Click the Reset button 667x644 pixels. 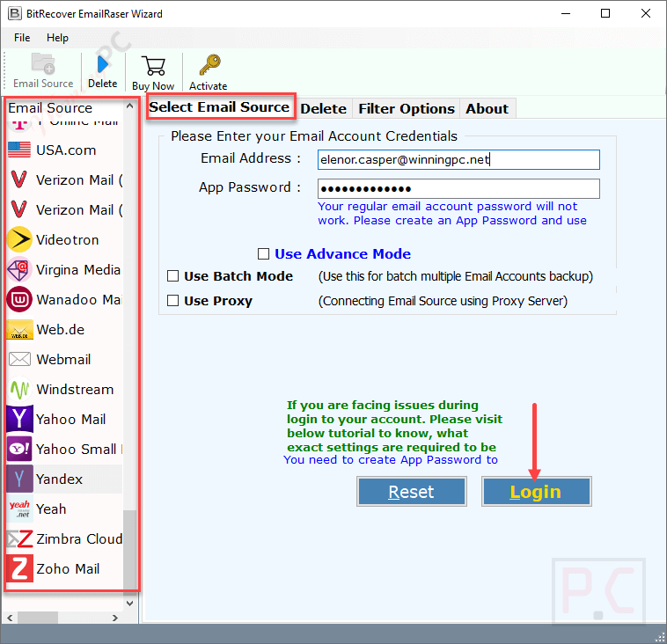coord(411,492)
